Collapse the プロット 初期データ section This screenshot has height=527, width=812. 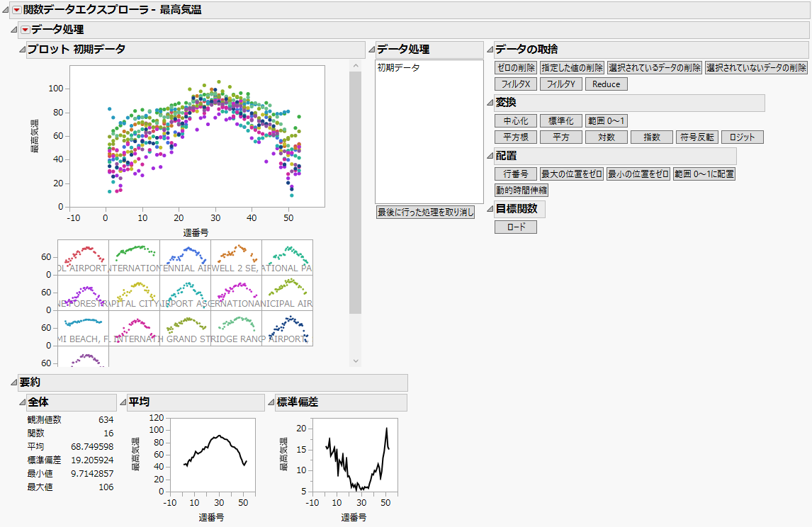pyautogui.click(x=23, y=50)
